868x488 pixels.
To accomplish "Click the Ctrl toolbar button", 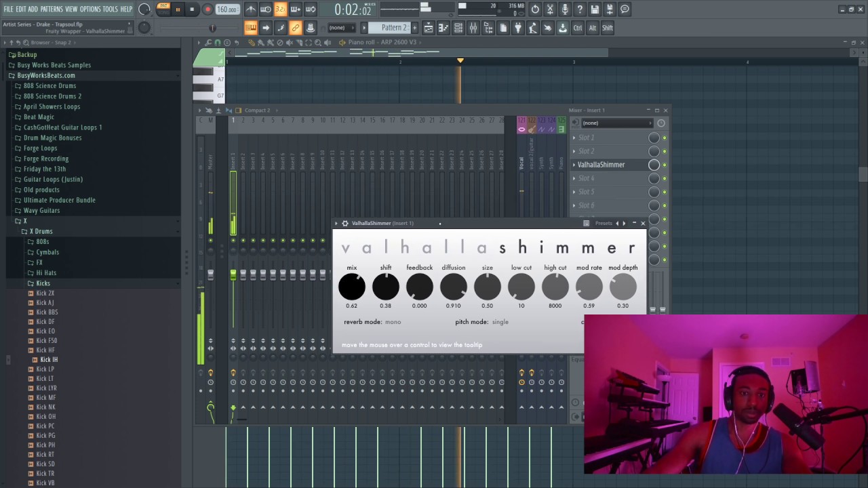I will point(578,28).
